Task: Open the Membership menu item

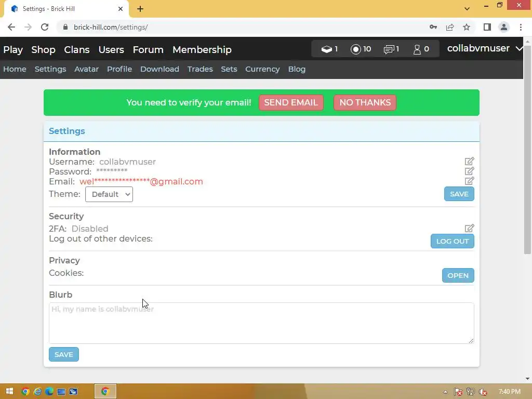Action: pyautogui.click(x=202, y=49)
